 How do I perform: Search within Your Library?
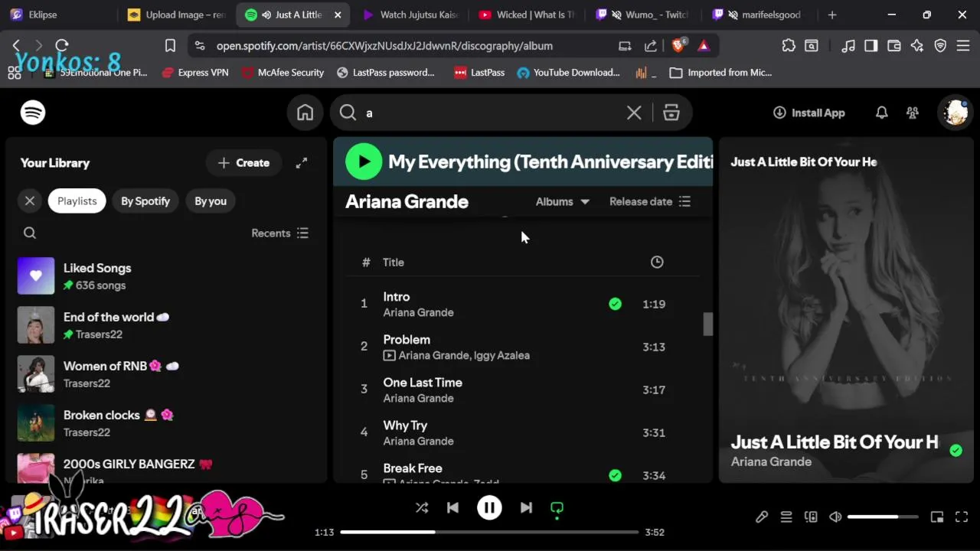coord(30,233)
